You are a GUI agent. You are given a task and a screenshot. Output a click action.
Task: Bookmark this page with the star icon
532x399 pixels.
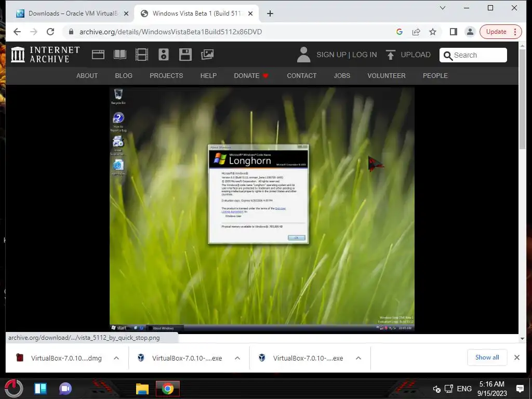[x=433, y=32]
